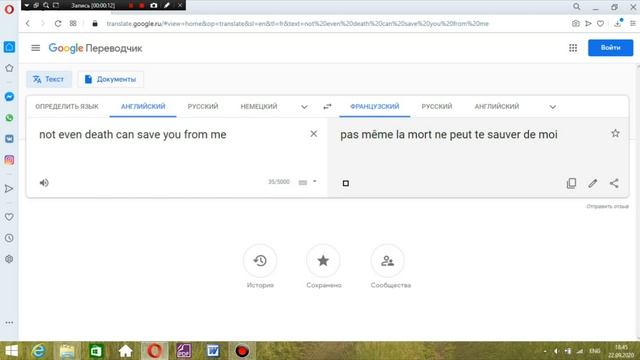Copy the French translation
Viewport: 640px width, 360px height.
pos(571,183)
